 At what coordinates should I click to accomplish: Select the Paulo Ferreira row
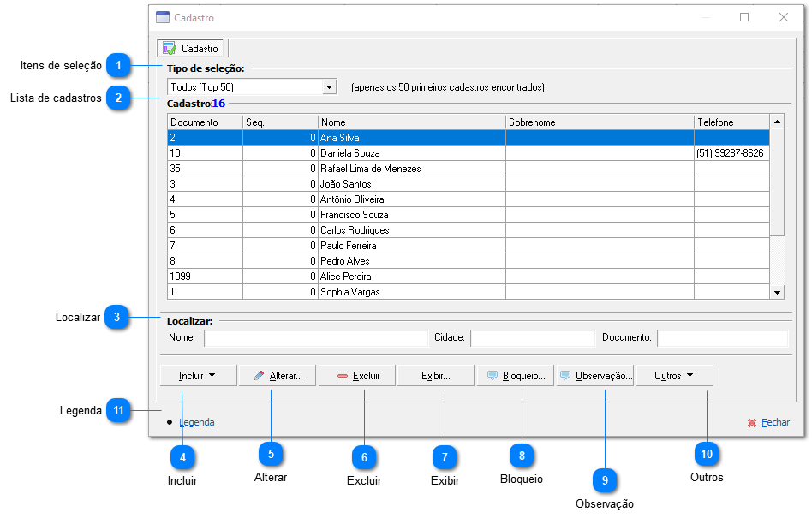(x=469, y=246)
